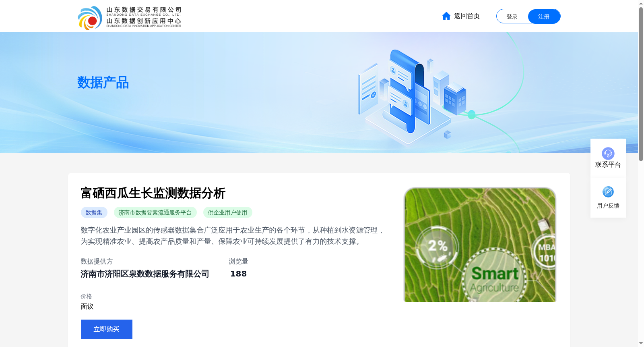Click the home house icon
Image resolution: width=644 pixels, height=347 pixels.
(x=446, y=16)
